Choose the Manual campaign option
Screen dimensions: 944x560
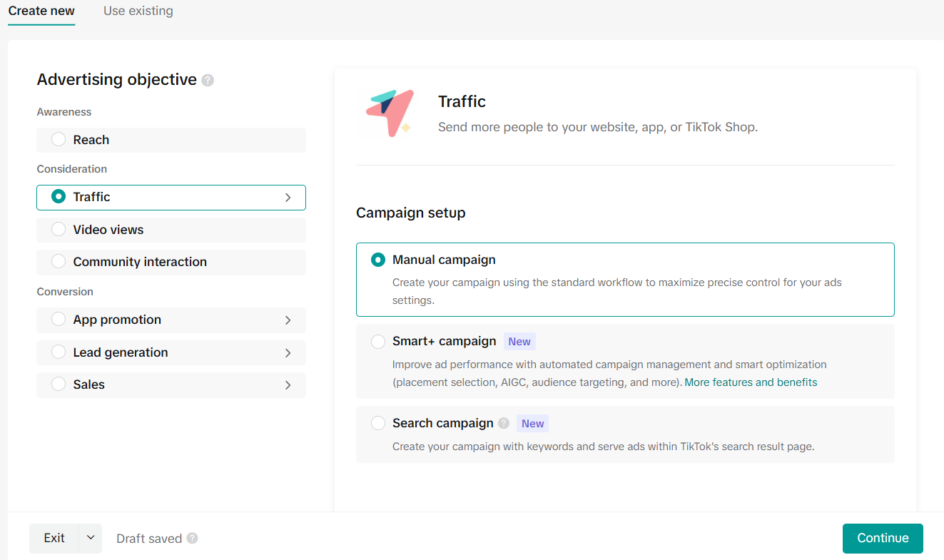378,260
